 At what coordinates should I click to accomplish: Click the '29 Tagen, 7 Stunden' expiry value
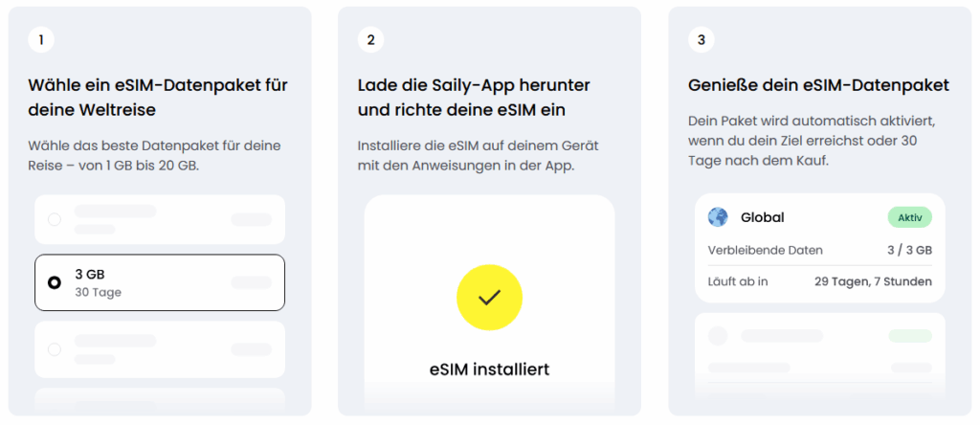[x=873, y=281]
